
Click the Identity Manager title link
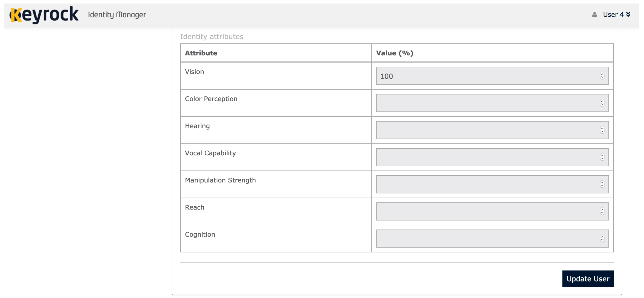click(117, 15)
